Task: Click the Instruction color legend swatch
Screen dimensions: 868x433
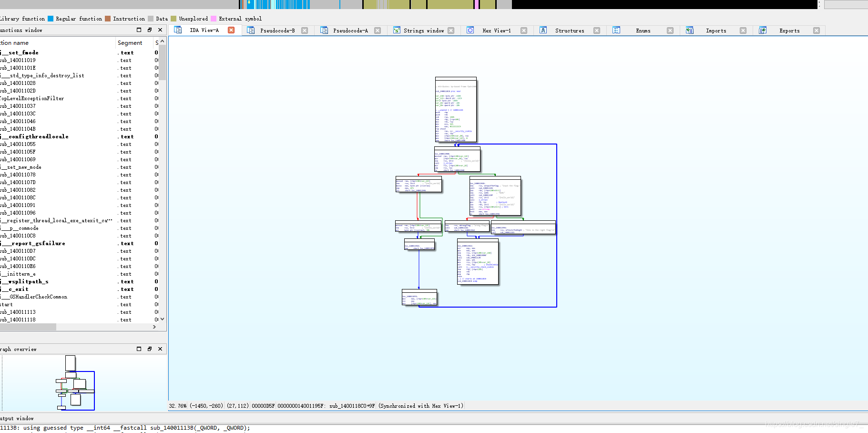Action: click(x=108, y=19)
